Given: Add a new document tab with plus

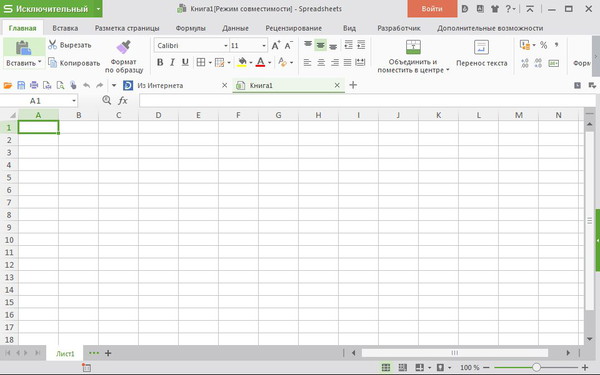Looking at the screenshot, I should pos(353,85).
